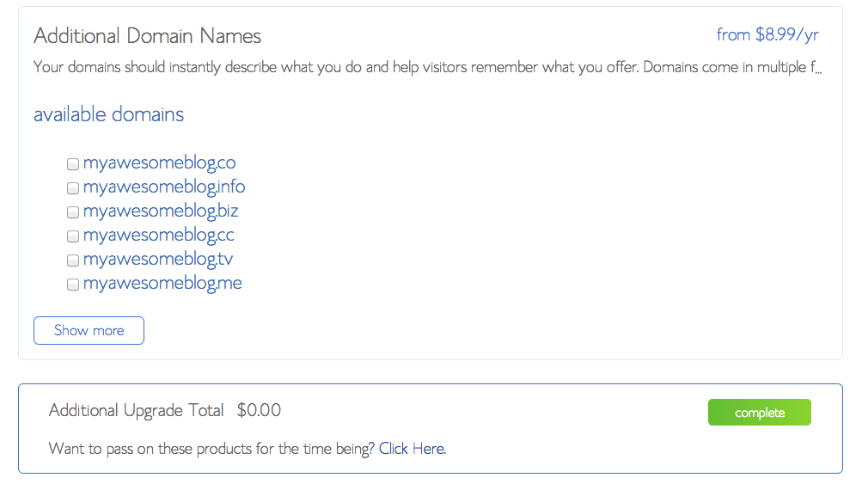
Task: Click the myawesomeblog.biz domain name text
Action: coord(161,211)
